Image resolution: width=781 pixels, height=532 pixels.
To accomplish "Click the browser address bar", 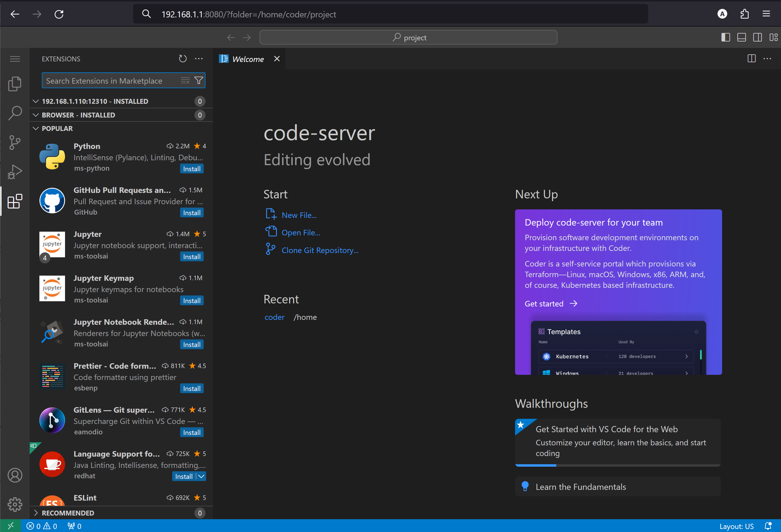I will 390,14.
